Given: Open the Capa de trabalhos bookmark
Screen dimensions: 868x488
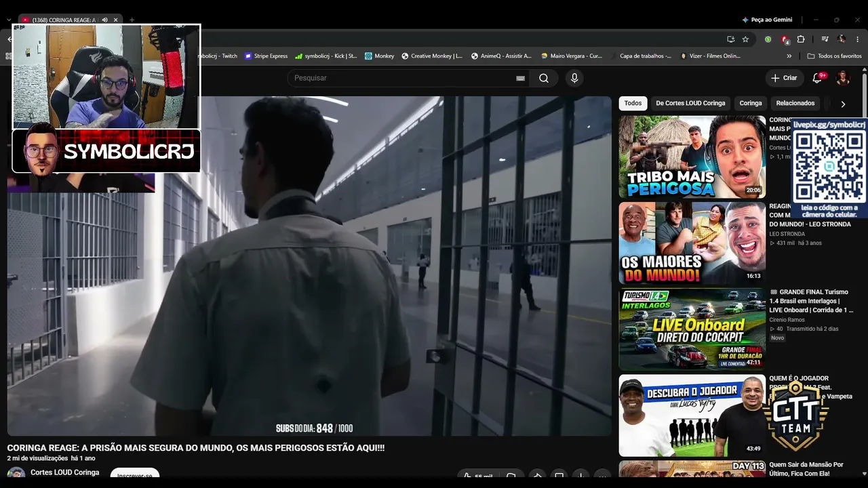Looking at the screenshot, I should coord(641,56).
